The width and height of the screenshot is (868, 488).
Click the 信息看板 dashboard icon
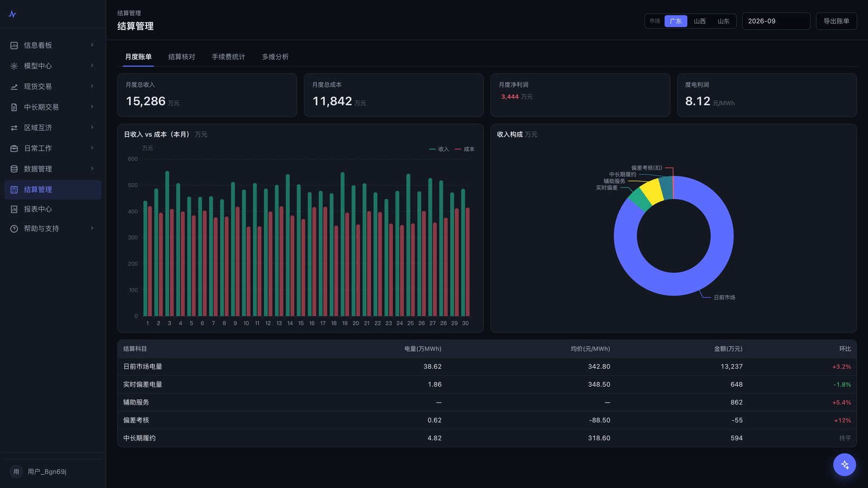click(14, 46)
